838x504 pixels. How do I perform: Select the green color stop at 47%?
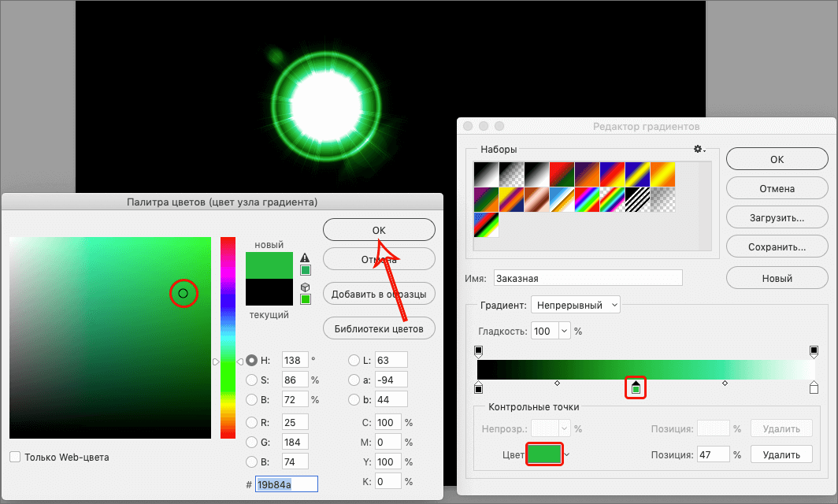(x=636, y=388)
